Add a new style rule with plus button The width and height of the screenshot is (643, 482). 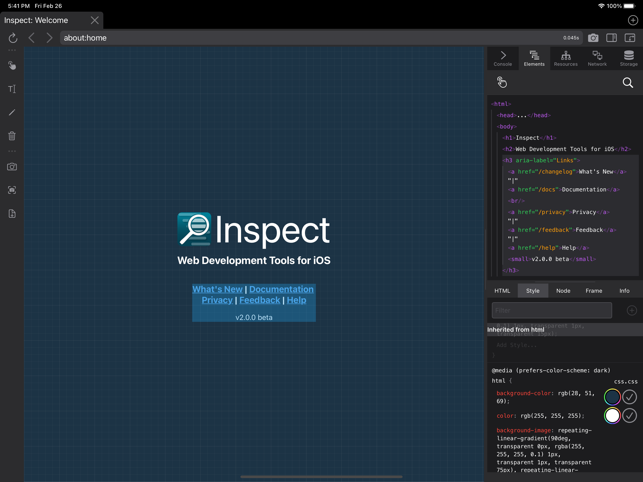(x=632, y=311)
